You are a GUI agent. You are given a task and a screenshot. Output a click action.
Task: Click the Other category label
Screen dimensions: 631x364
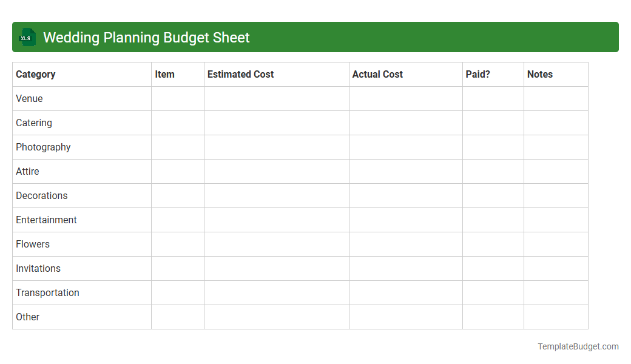click(27, 317)
